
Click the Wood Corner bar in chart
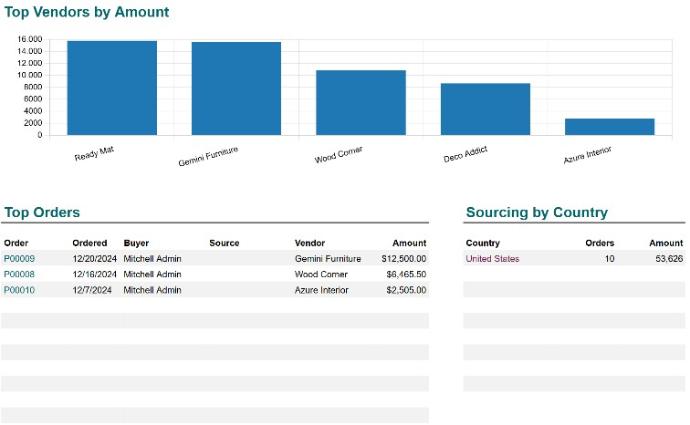click(x=361, y=103)
